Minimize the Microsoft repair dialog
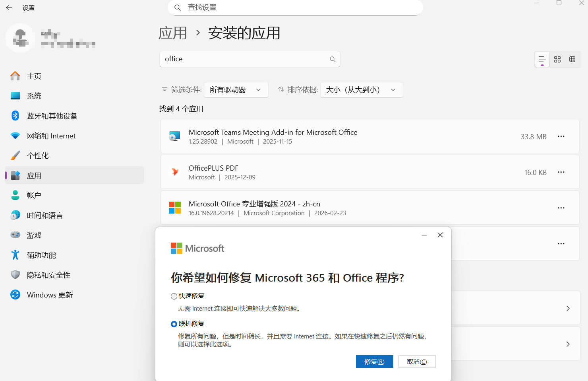Screen dimensions: 588x381 [424, 235]
